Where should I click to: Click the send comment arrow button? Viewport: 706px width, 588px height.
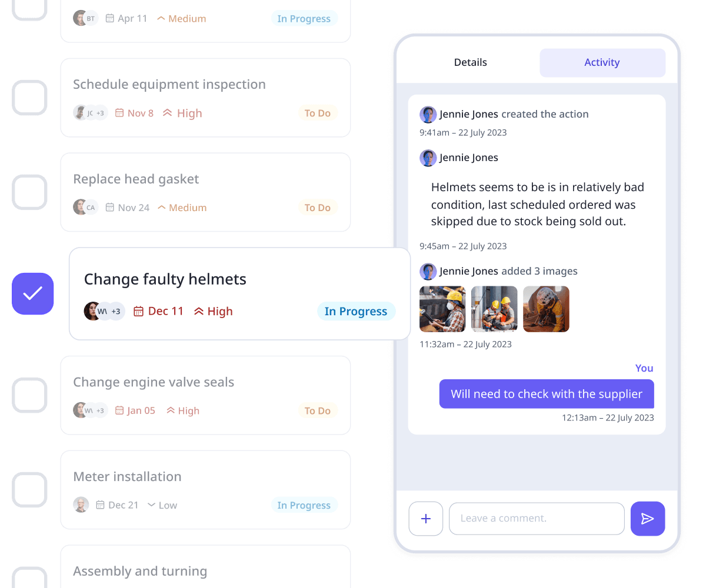pyautogui.click(x=648, y=519)
